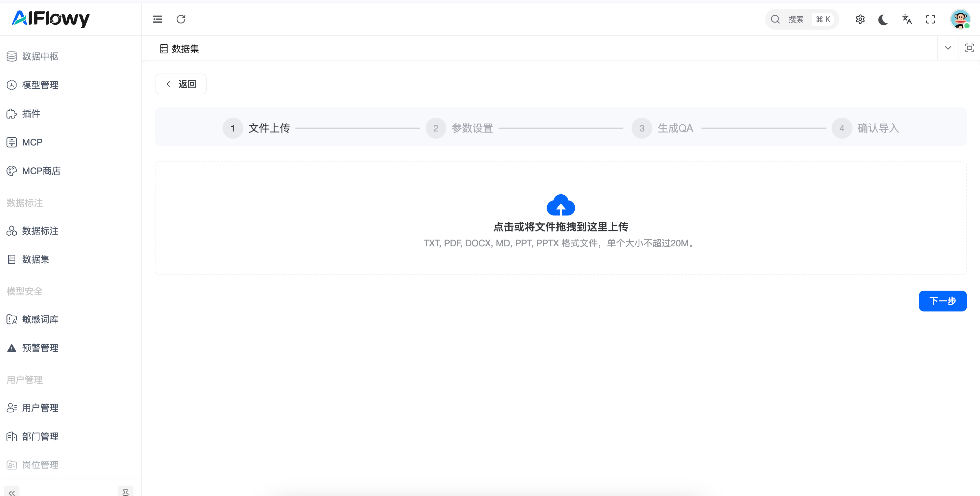Open the user avatar menu
Image resolution: width=980 pixels, height=496 pixels.
960,19
